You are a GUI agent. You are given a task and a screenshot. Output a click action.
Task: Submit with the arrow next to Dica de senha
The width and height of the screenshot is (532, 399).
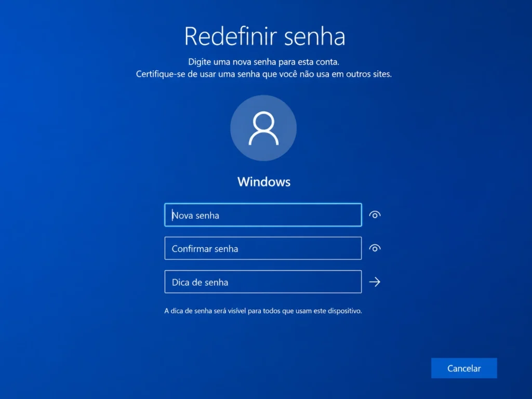click(x=375, y=282)
